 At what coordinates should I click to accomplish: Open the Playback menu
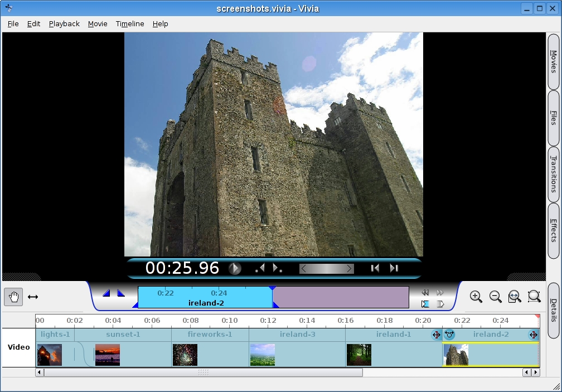[64, 23]
